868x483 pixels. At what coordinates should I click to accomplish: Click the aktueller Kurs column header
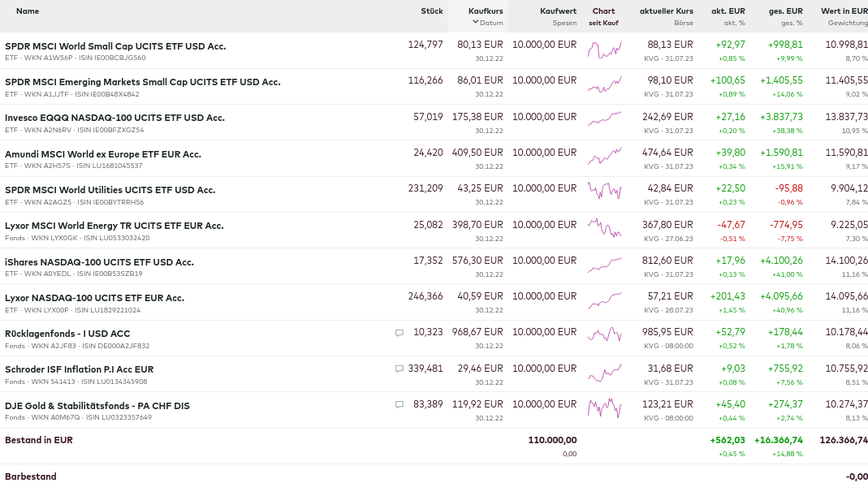point(666,11)
